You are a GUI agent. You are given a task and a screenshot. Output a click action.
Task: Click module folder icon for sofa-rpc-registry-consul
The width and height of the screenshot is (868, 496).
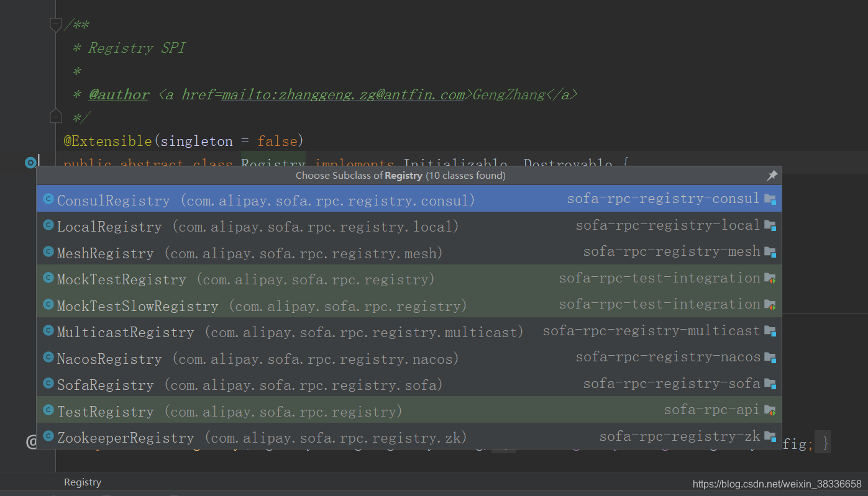770,199
